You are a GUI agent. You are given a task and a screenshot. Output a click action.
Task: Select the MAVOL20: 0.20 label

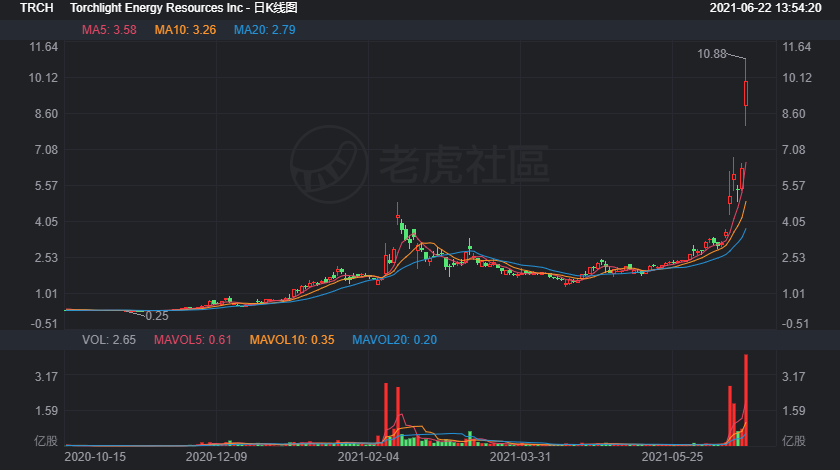click(394, 340)
